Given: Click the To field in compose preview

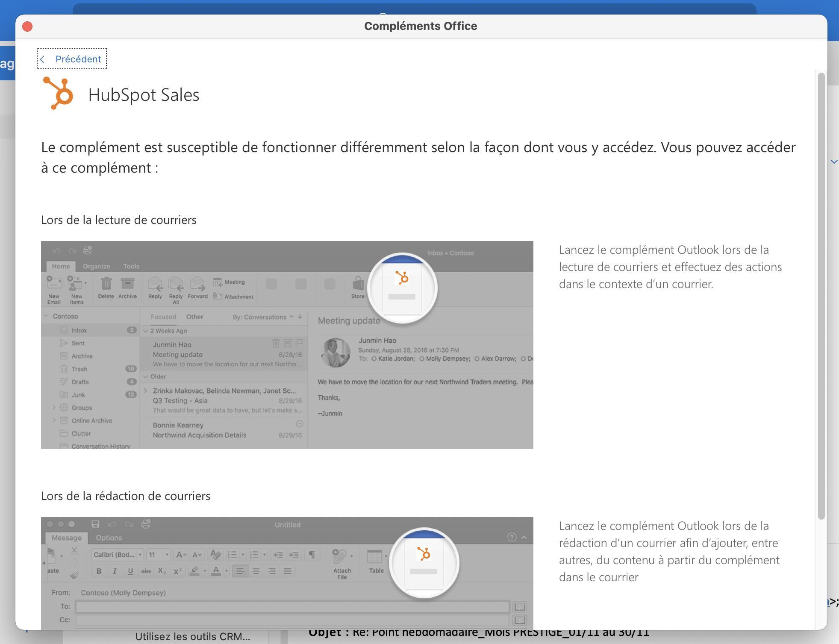Looking at the screenshot, I should tap(292, 606).
